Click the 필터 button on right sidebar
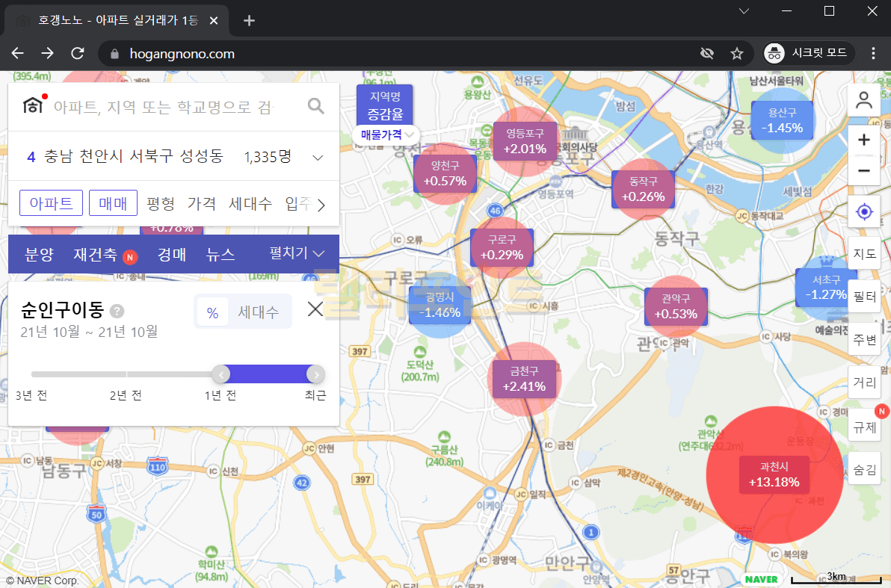Viewport: 891px width, 588px height. coord(864,297)
